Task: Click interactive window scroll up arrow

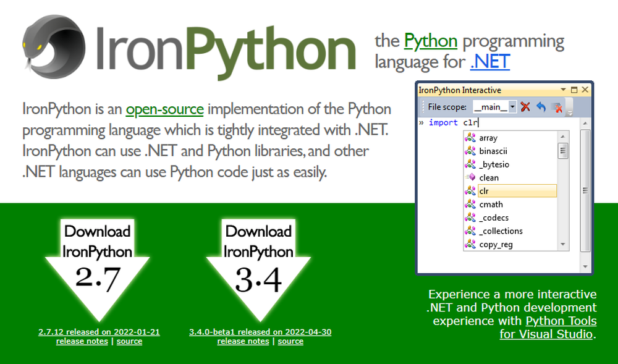Action: [x=585, y=124]
